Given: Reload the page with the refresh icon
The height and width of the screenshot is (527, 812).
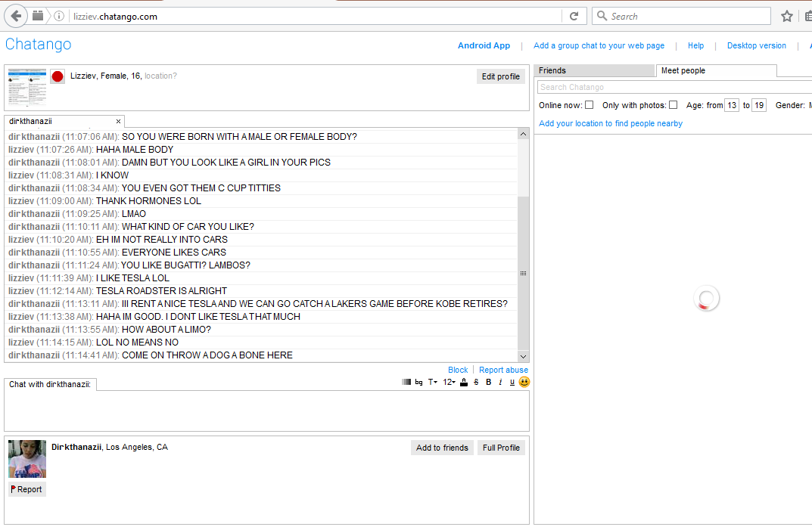Looking at the screenshot, I should coord(574,16).
